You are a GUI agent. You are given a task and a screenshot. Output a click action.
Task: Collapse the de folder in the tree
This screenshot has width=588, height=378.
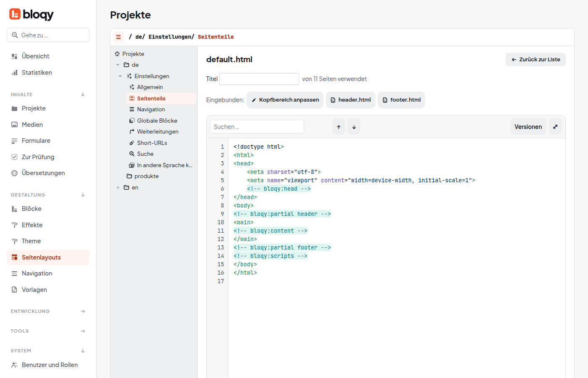pyautogui.click(x=118, y=65)
